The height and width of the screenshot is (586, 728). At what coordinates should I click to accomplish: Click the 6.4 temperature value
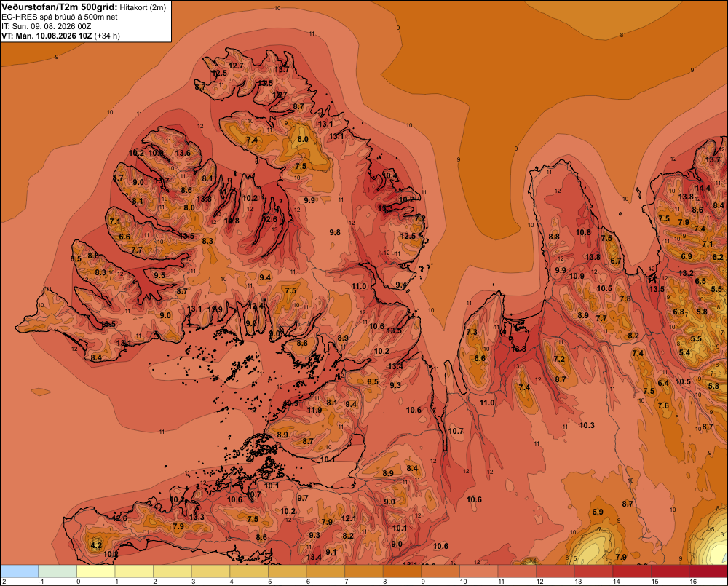coord(663,383)
